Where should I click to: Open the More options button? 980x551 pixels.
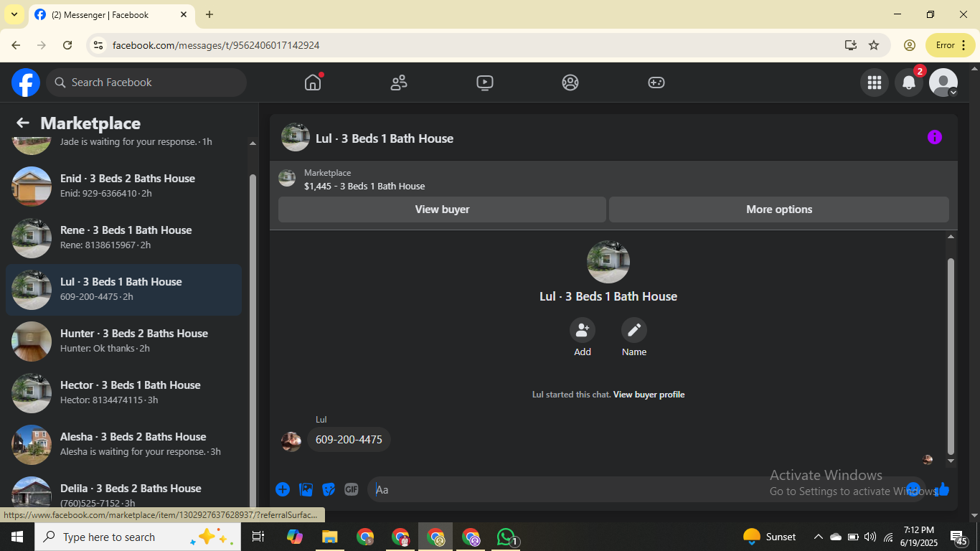(779, 209)
